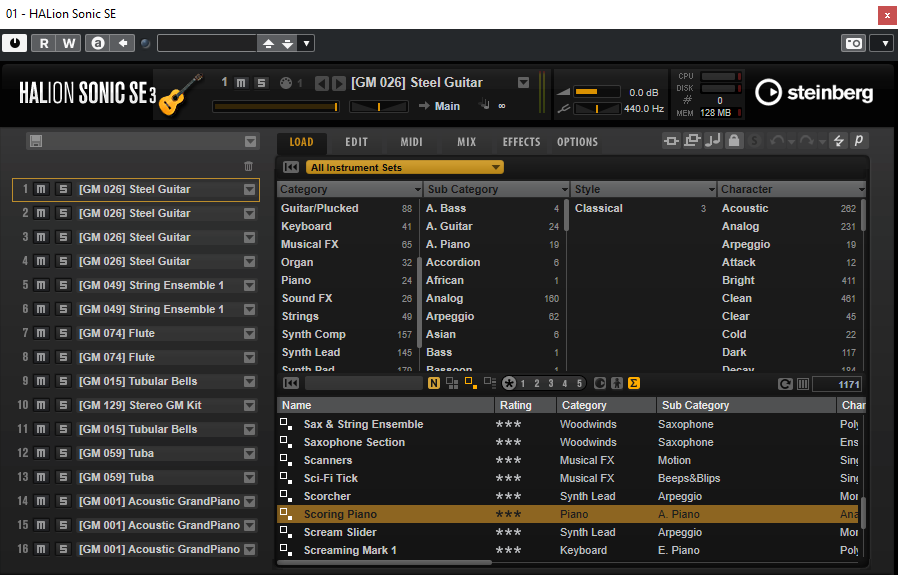Open the multi-program preset dropdown arrow
The width and height of the screenshot is (898, 575).
tap(250, 141)
